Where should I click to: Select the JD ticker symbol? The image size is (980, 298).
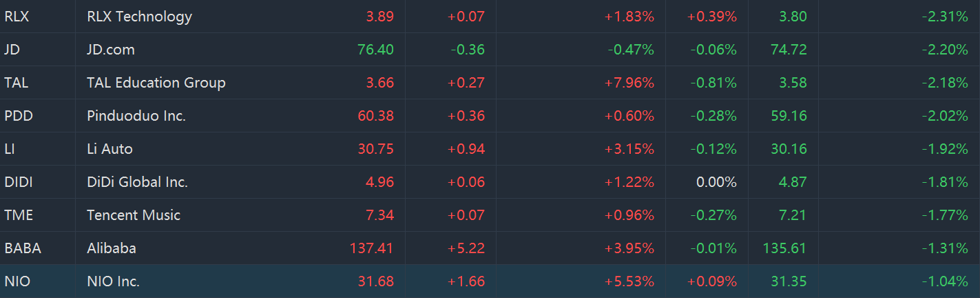pyautogui.click(x=12, y=50)
